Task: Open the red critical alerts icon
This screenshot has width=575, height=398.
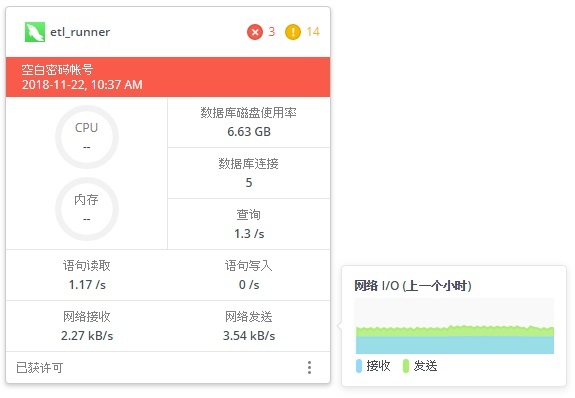Action: pos(255,32)
